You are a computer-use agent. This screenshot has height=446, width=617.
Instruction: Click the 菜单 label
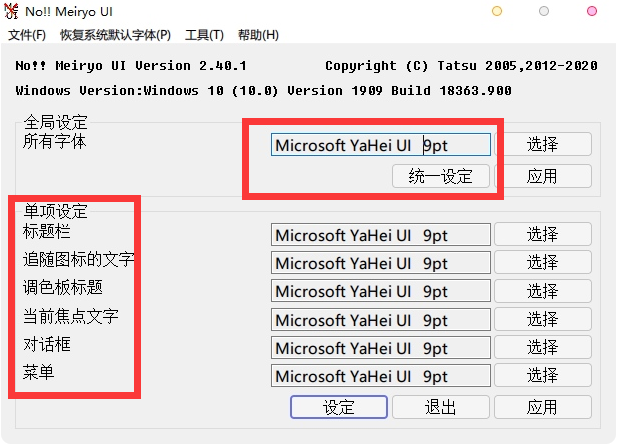39,372
